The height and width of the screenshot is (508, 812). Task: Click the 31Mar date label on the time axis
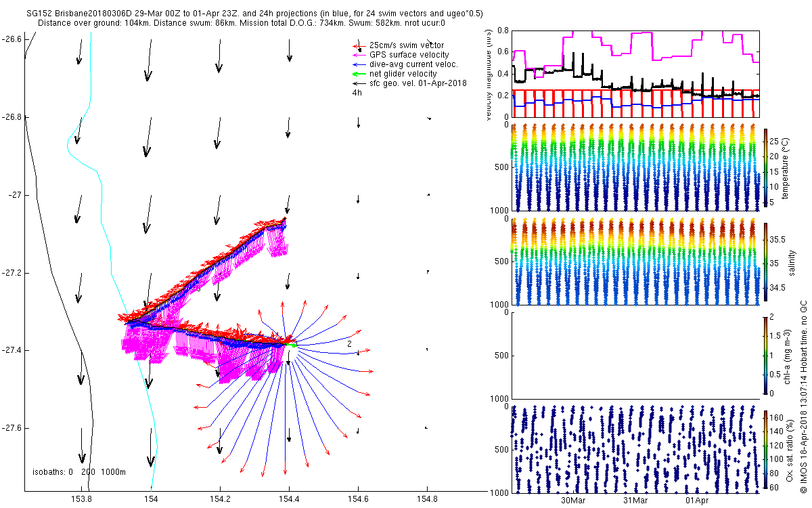click(635, 501)
